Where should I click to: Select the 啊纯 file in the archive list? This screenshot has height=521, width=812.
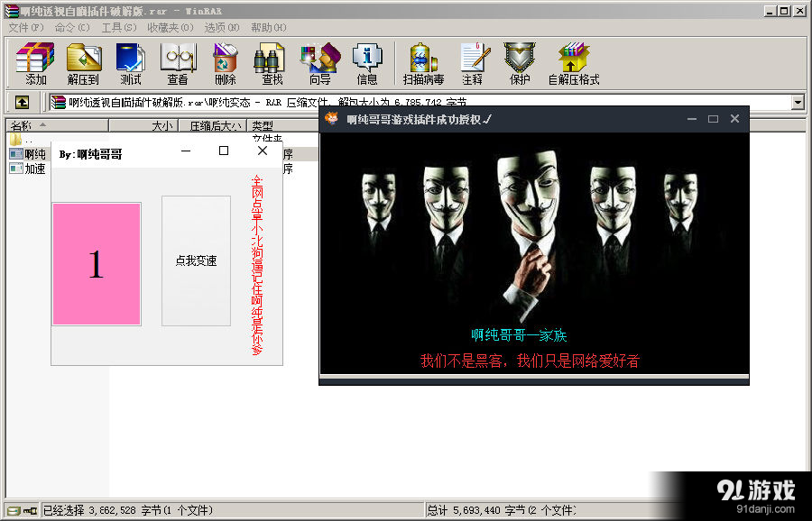[x=29, y=153]
